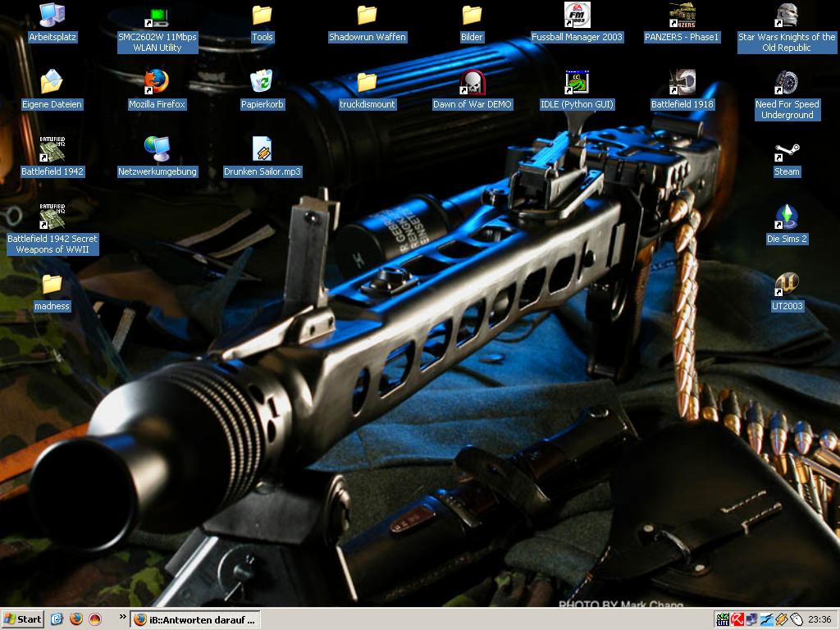Click the red umbrella antivirus tray icon
This screenshot has width=840, height=630.
click(737, 620)
